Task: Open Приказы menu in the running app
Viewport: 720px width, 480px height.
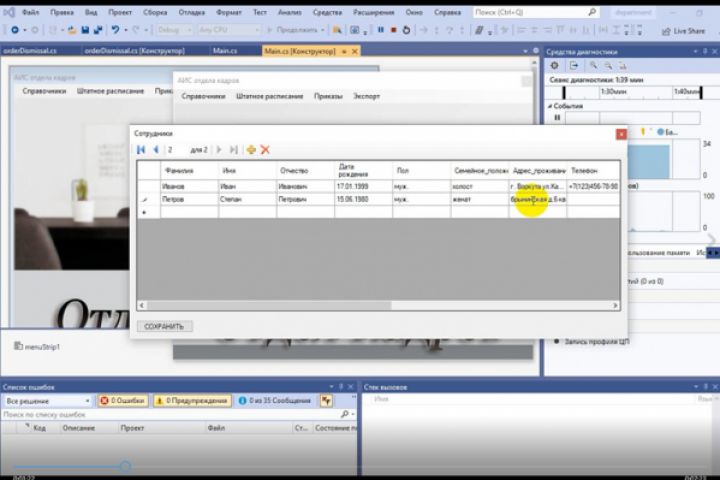Action: pyautogui.click(x=328, y=96)
